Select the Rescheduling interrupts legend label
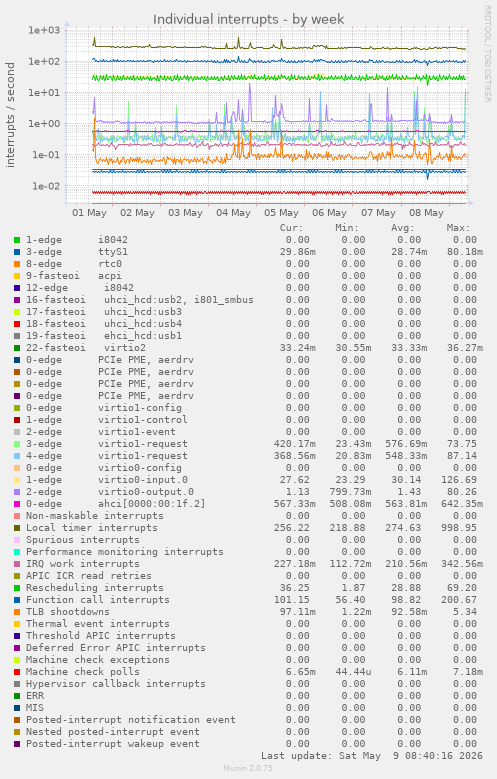The image size is (497, 779). [x=94, y=588]
